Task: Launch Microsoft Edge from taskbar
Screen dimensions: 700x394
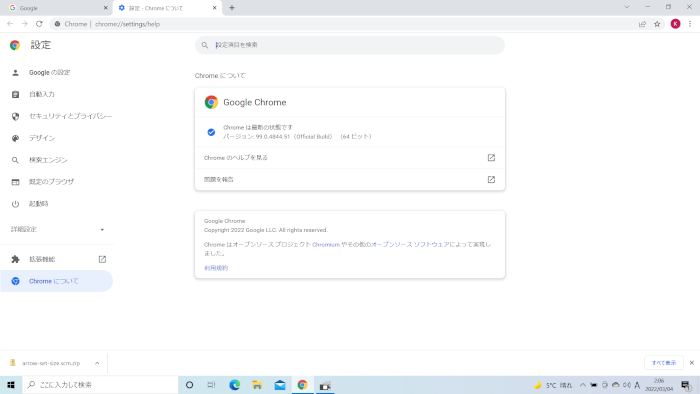Action: pos(234,385)
